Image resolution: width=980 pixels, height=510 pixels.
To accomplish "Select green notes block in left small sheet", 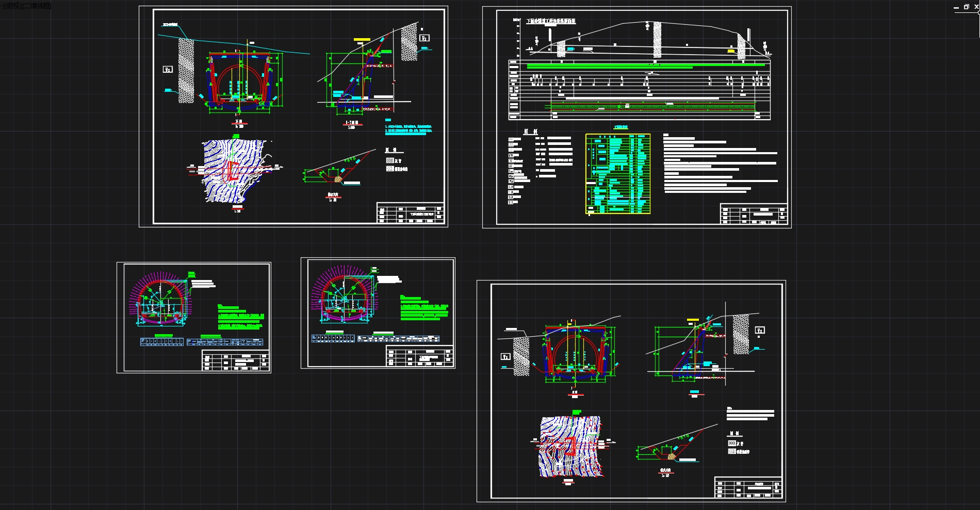I will [x=241, y=317].
